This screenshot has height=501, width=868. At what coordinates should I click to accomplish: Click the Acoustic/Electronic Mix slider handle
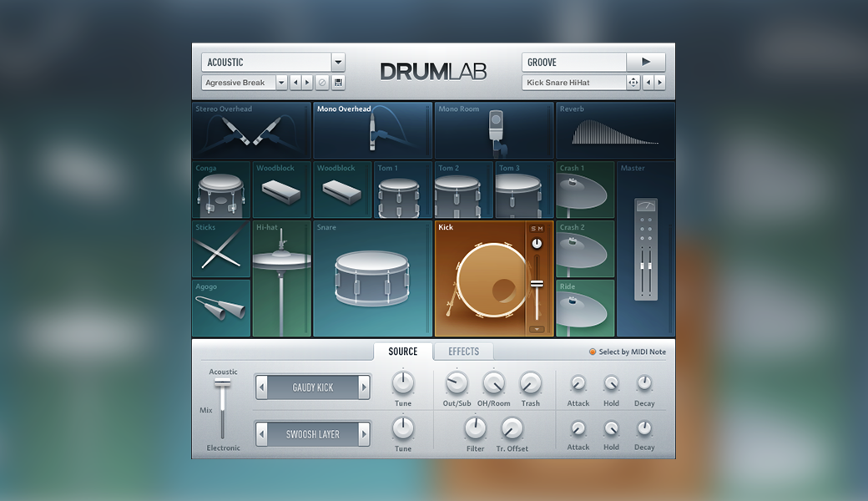[x=223, y=382]
